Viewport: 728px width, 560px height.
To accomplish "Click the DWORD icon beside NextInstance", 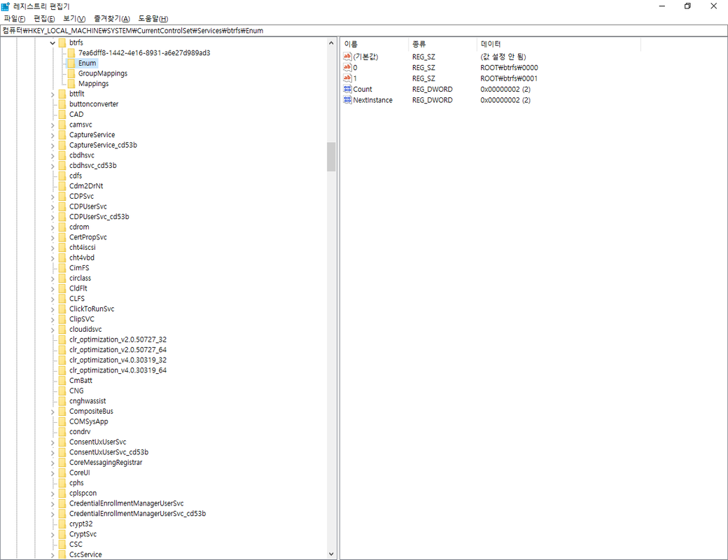I will pos(347,100).
